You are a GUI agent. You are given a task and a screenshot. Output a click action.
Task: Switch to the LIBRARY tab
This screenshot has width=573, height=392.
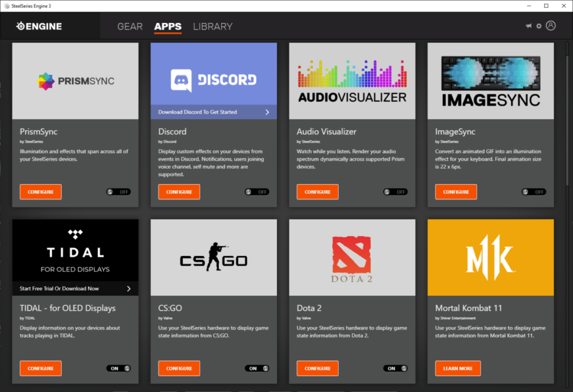pos(213,27)
